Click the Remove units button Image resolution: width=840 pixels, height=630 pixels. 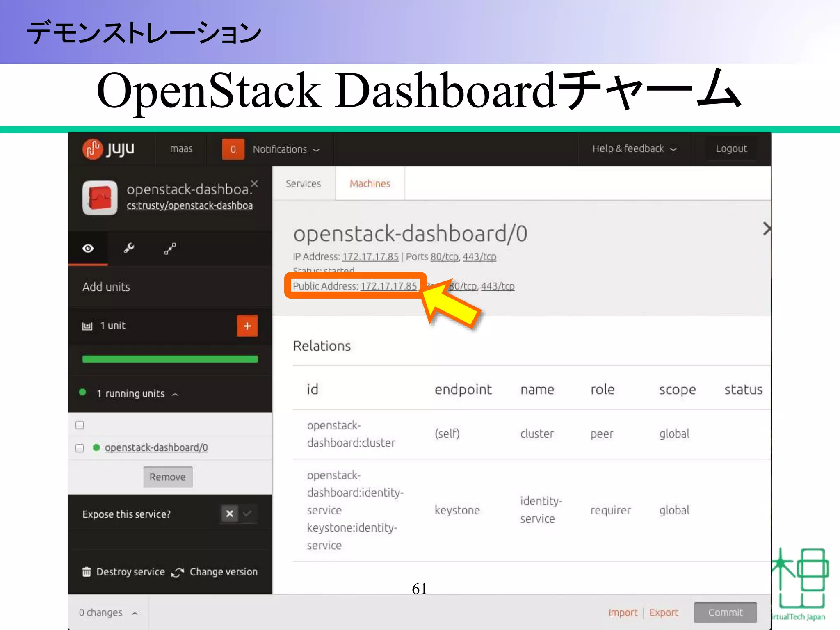tap(168, 477)
